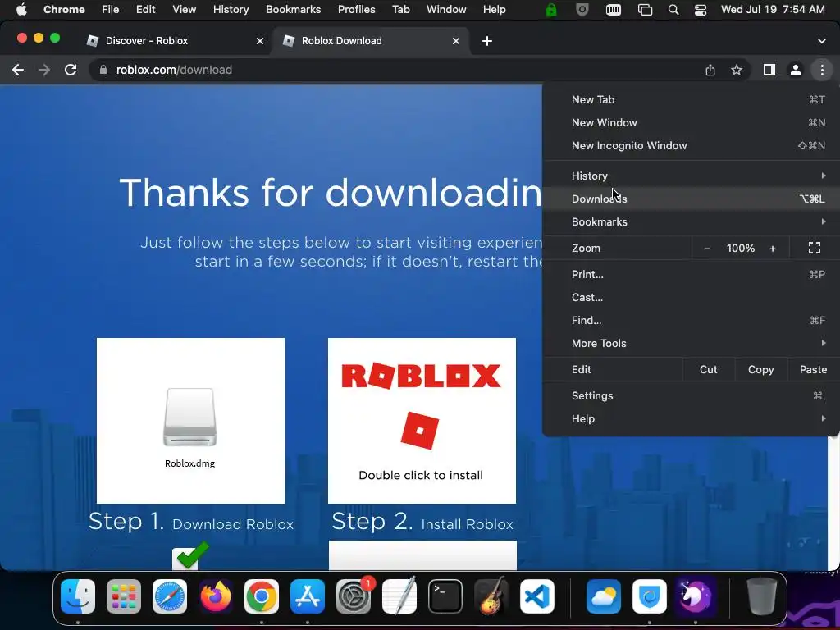Click the share icon in the address bar
Screen dimensions: 840x630
tap(710, 70)
